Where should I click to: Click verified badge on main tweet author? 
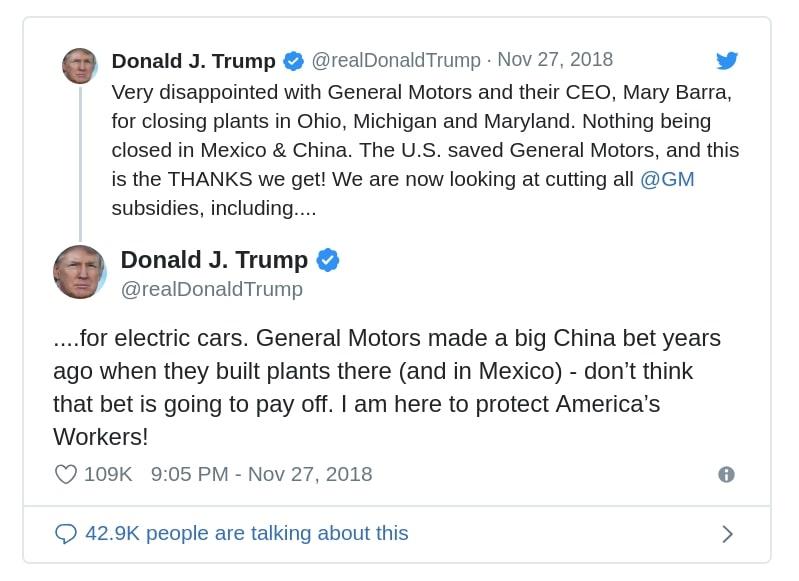coord(328,260)
